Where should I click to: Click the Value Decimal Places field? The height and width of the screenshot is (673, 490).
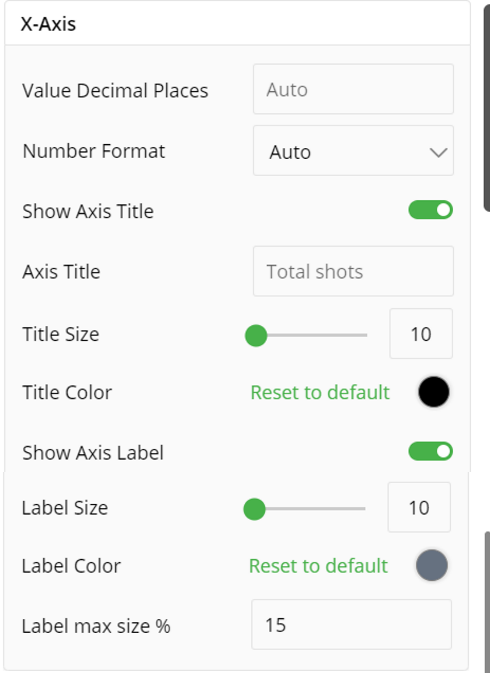[x=353, y=89]
